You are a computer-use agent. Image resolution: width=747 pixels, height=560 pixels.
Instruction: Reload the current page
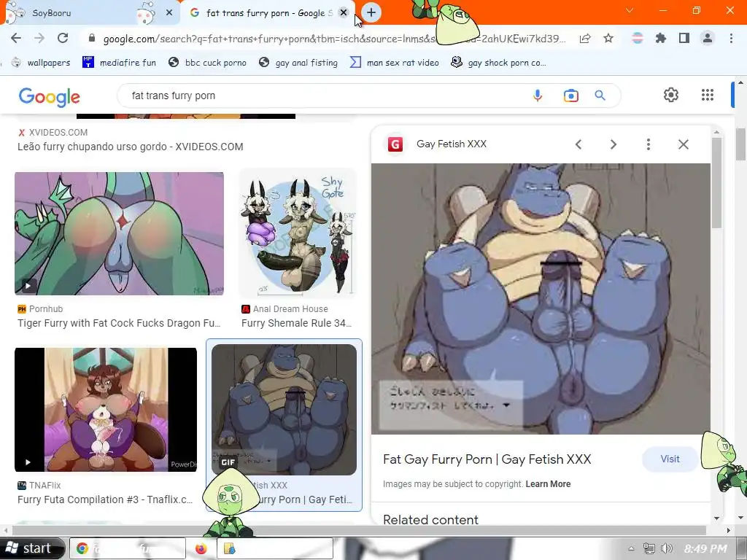[x=63, y=38]
